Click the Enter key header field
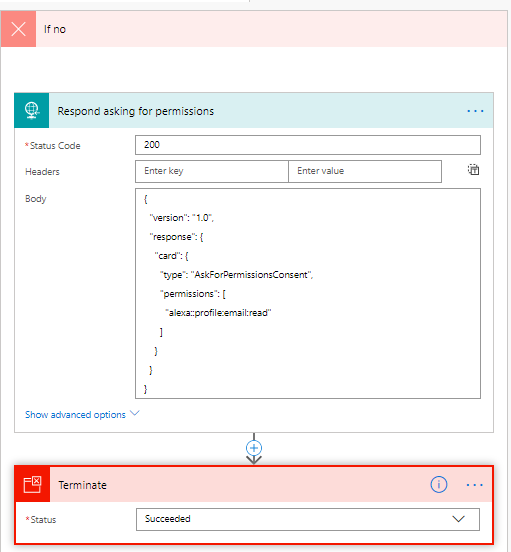The width and height of the screenshot is (511, 552). pyautogui.click(x=212, y=171)
